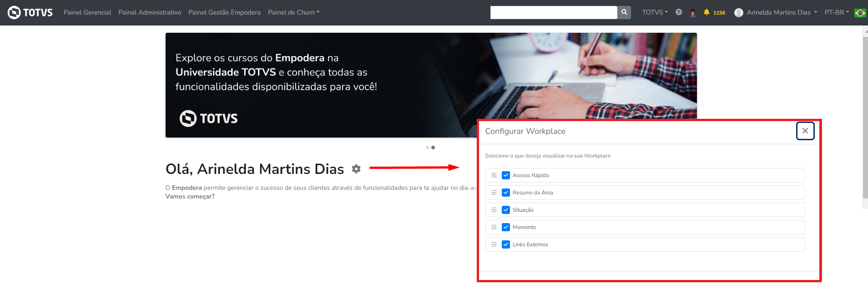Click the Acesso Rápido label
This screenshot has height=295, width=868.
pos(530,175)
